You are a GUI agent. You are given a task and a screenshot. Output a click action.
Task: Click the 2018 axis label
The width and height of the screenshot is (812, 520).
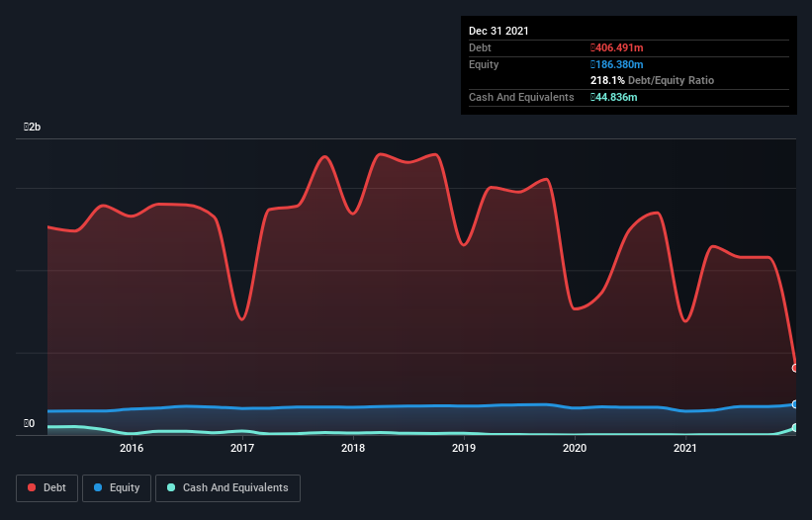[353, 448]
